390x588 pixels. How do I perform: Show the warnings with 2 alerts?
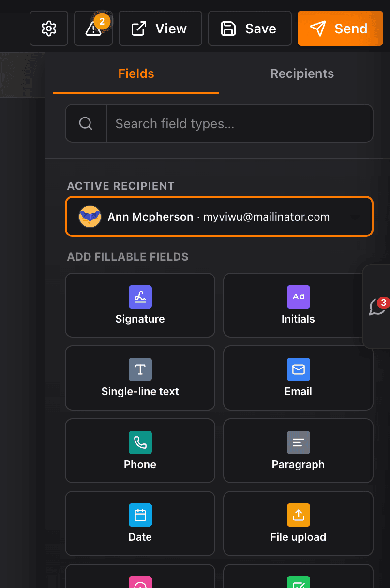tap(93, 29)
